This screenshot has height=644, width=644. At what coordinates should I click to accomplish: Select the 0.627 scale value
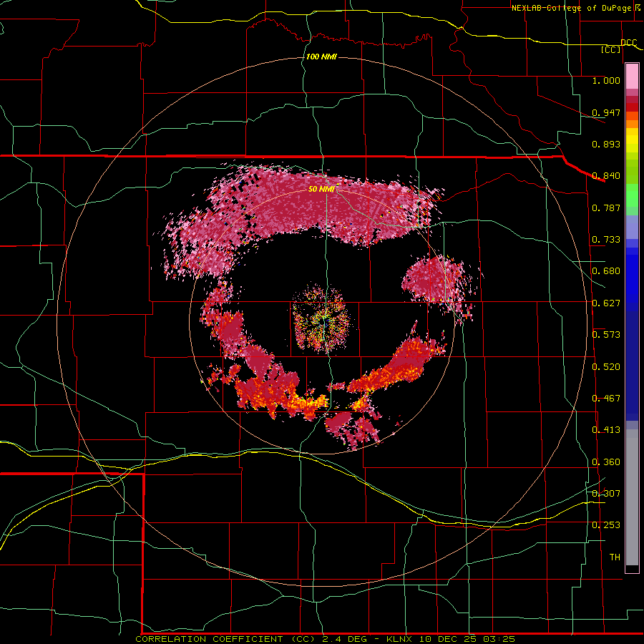606,303
